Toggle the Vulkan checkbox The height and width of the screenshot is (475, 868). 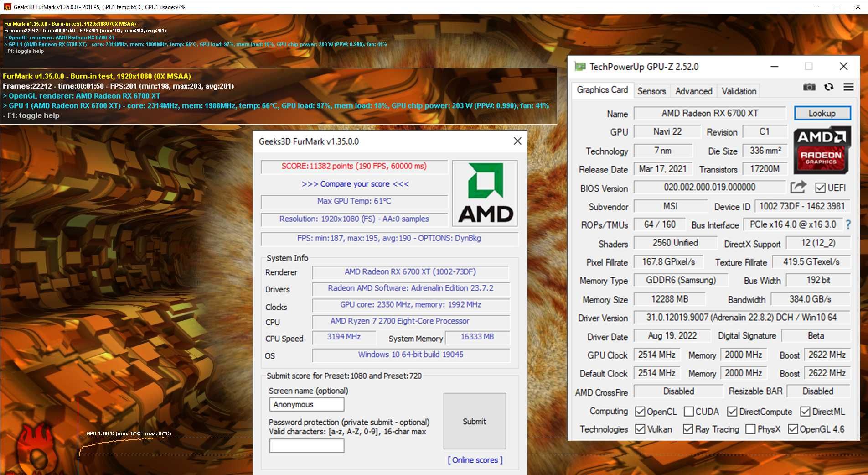(640, 429)
